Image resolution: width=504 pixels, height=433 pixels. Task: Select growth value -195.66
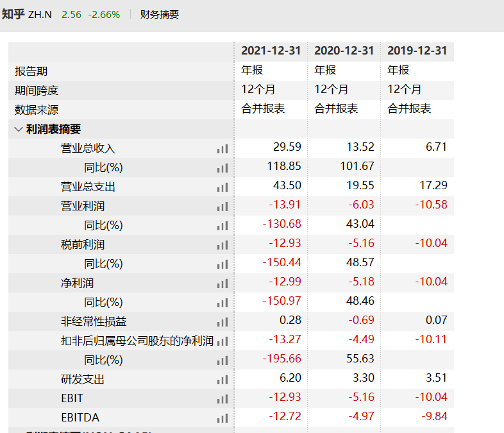pyautogui.click(x=282, y=359)
